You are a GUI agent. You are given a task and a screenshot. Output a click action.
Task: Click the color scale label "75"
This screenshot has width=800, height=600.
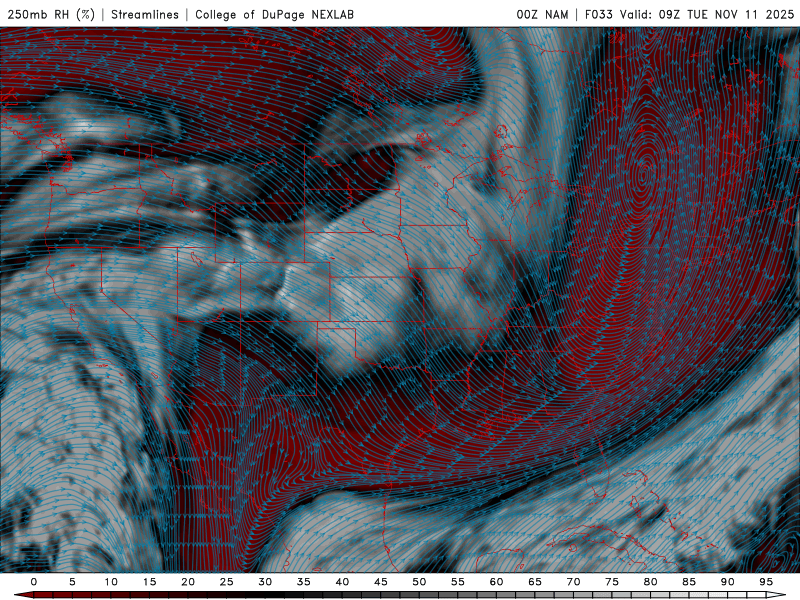tap(612, 582)
